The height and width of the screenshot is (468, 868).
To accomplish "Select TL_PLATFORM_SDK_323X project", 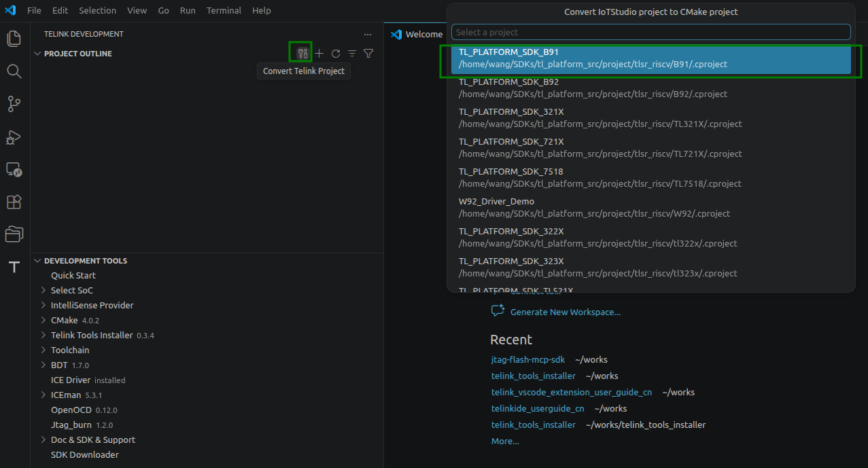I will click(x=651, y=268).
